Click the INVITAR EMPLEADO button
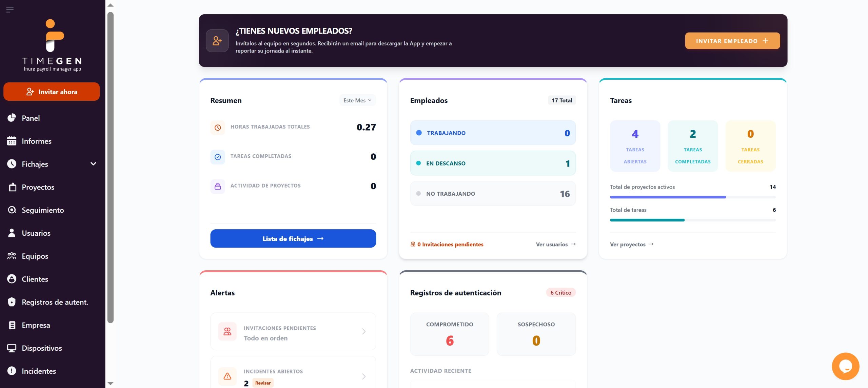 [x=732, y=41]
